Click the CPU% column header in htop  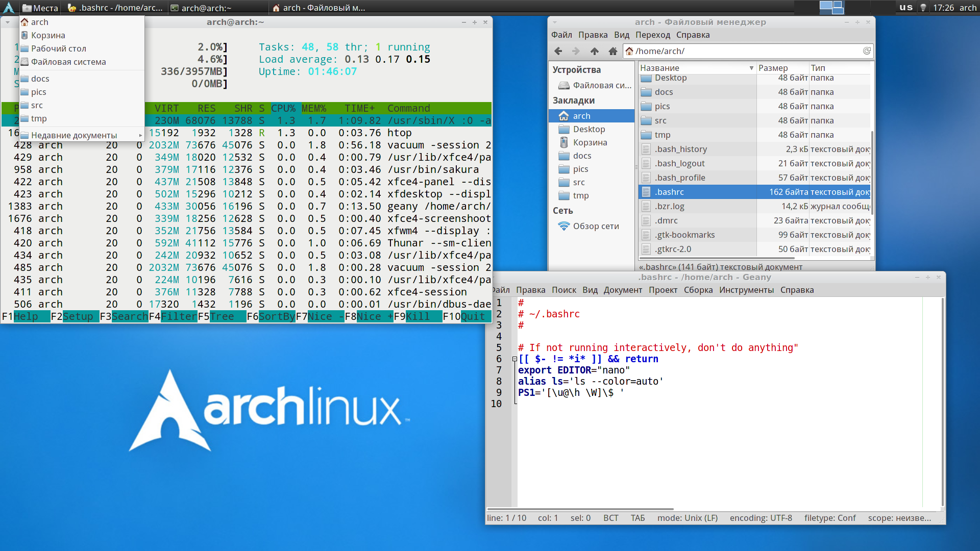(283, 108)
